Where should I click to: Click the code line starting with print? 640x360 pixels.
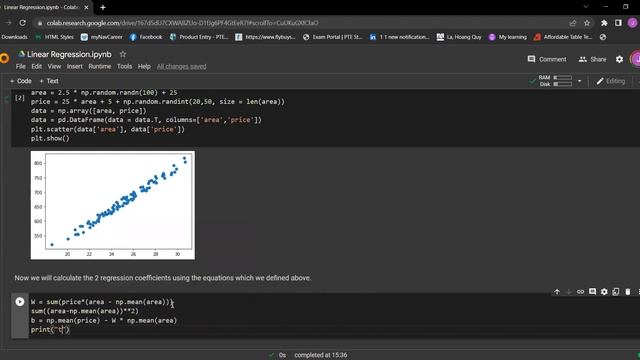tap(50, 330)
